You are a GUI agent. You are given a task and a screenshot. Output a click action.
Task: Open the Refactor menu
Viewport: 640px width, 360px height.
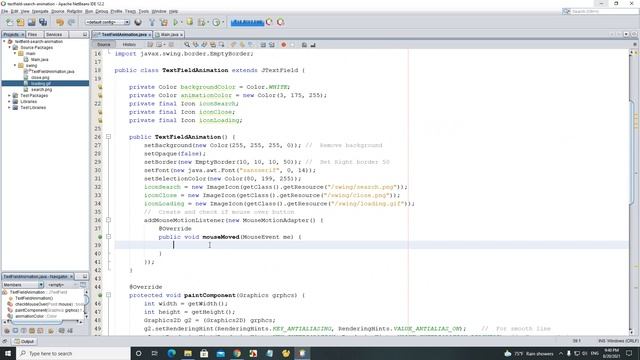tap(75, 11)
